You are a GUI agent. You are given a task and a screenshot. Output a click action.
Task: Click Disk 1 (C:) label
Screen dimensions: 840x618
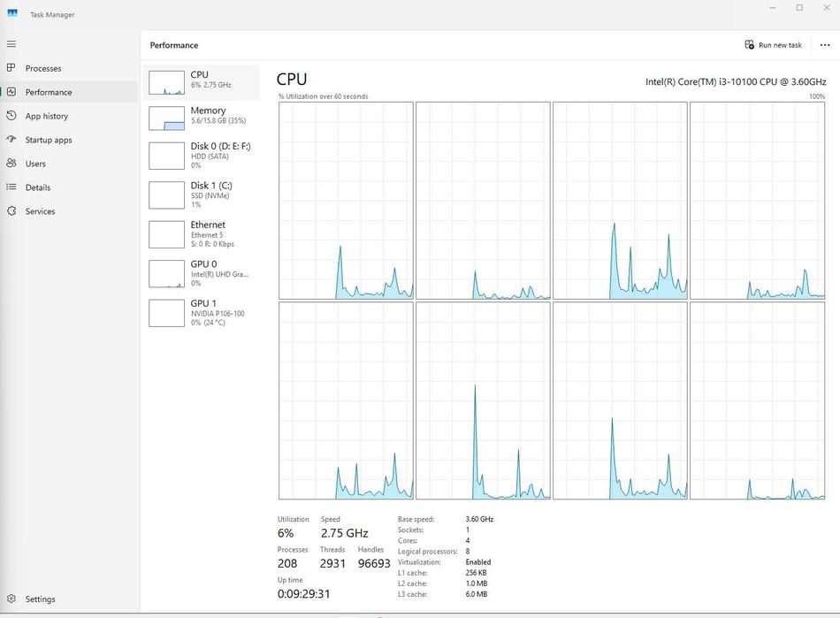pyautogui.click(x=211, y=186)
